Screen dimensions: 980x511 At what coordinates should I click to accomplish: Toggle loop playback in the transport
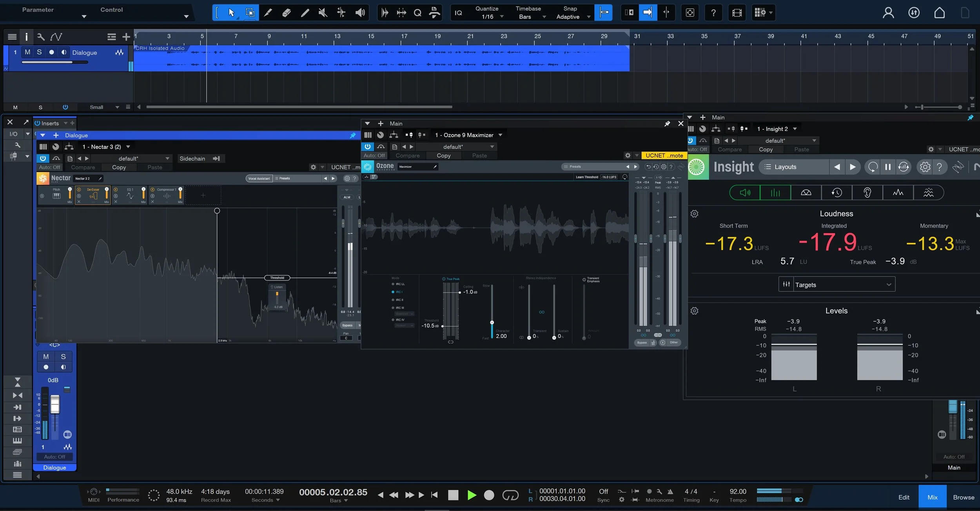[x=510, y=495]
